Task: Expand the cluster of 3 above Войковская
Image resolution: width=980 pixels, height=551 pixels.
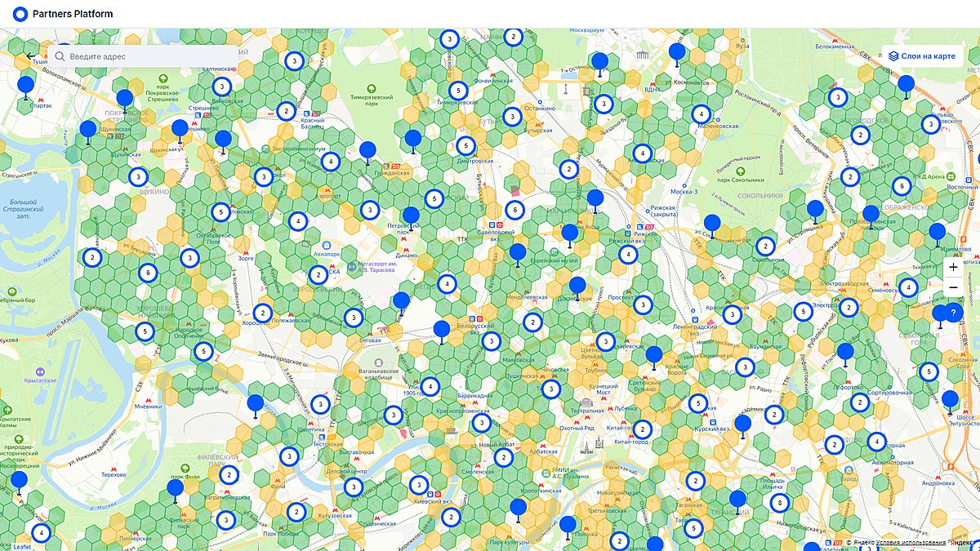Action: 221,87
